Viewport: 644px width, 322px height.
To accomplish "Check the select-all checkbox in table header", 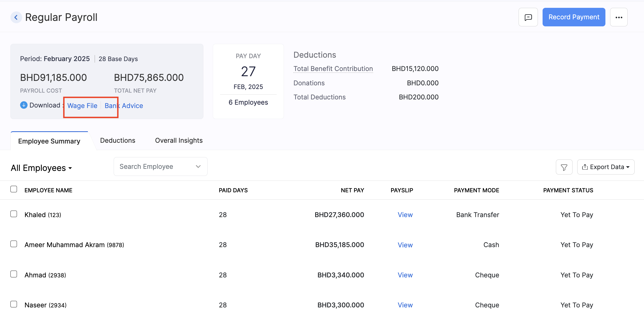I will pos(14,188).
